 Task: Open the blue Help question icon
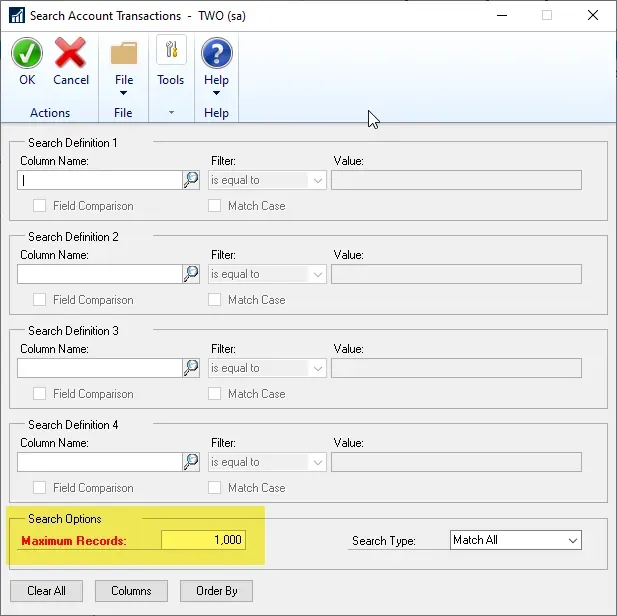pos(216,54)
